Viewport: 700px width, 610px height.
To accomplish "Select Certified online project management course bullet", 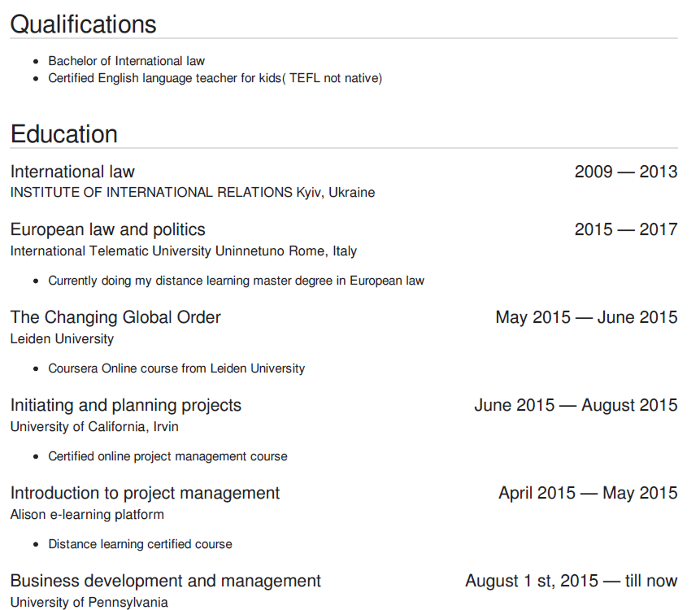I will (x=167, y=456).
